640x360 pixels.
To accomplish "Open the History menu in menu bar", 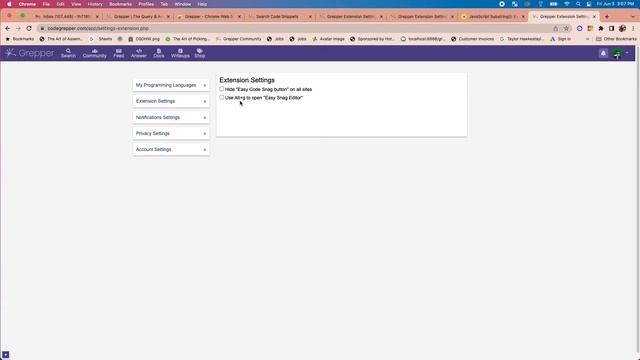I will coord(95,4).
